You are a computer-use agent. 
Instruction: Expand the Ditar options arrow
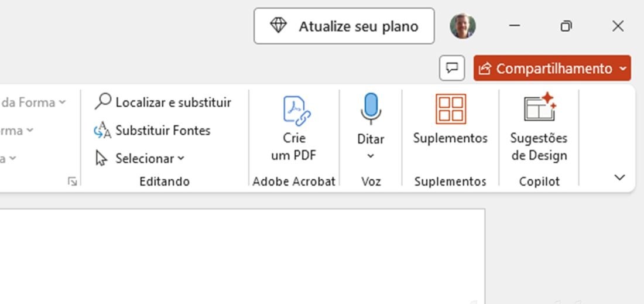click(371, 156)
